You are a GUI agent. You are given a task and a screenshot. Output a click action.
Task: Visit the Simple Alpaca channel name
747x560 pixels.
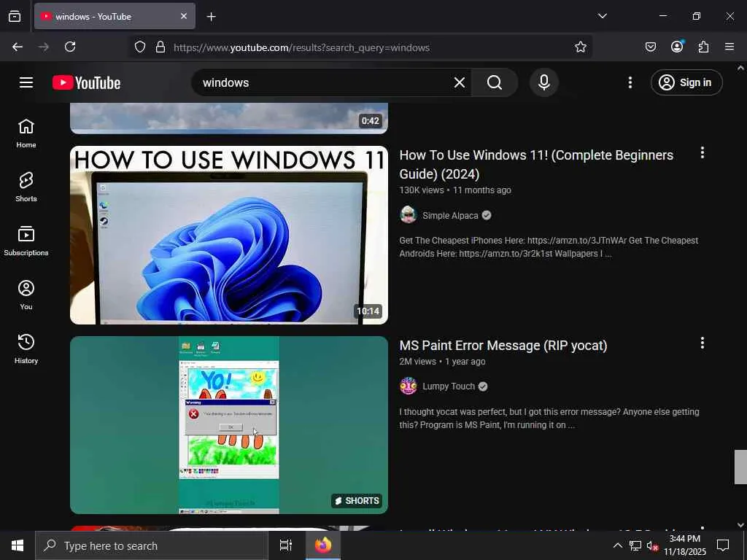(x=450, y=215)
